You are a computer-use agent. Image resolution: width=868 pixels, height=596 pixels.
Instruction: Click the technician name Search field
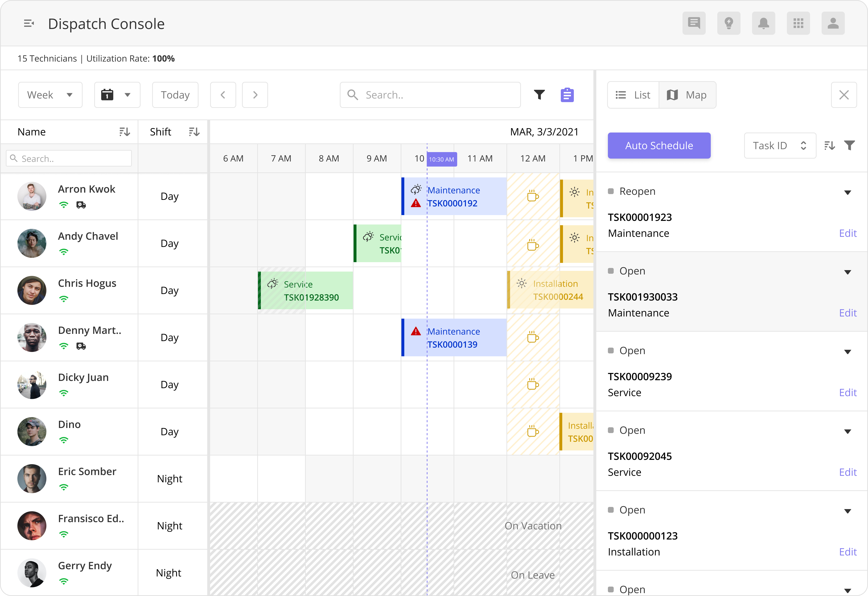69,158
